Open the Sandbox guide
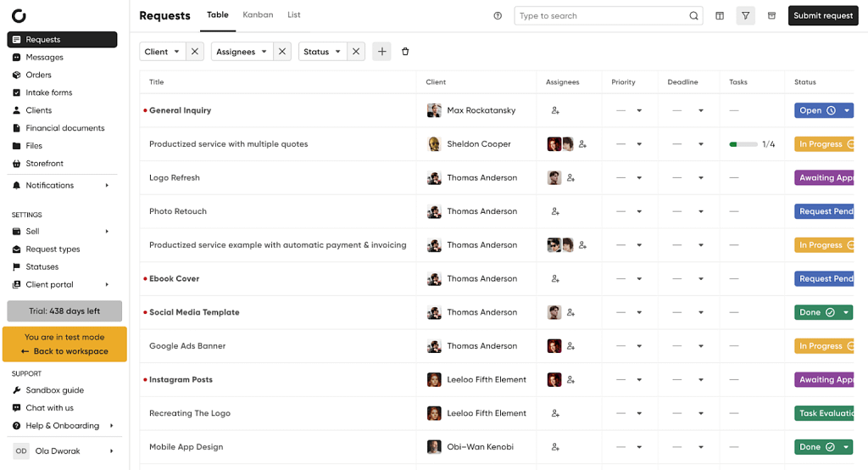Screen dimensions: 868x470 coord(55,390)
